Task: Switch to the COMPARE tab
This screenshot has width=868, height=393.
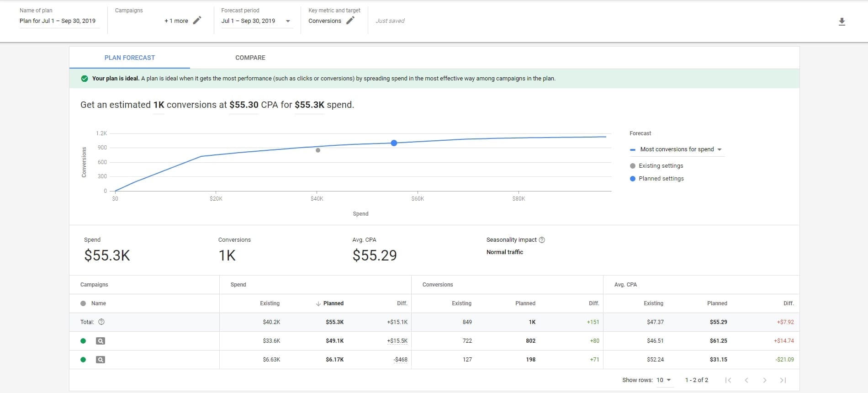Action: [250, 58]
